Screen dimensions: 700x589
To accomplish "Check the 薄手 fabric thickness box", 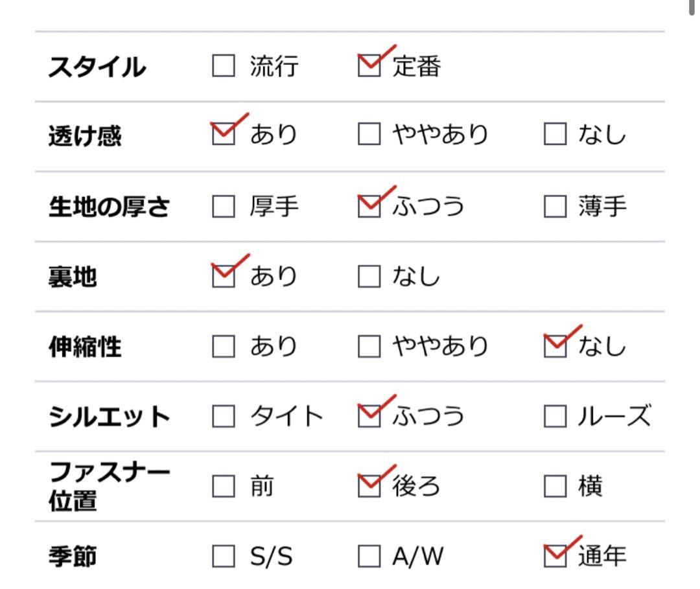I will (x=555, y=206).
